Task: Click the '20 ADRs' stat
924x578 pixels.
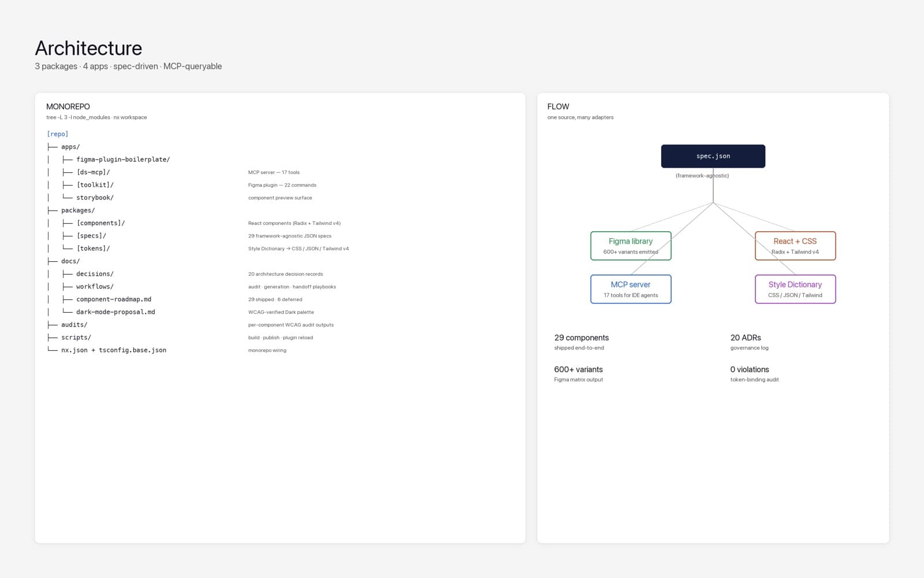Action: tap(746, 338)
